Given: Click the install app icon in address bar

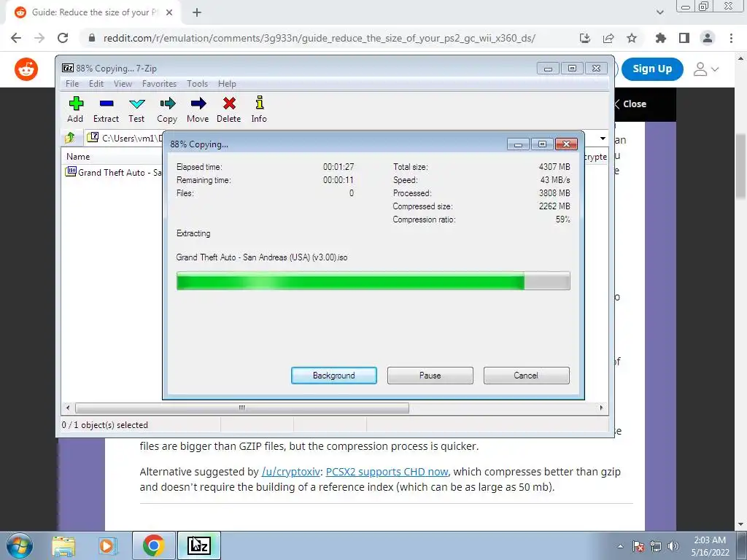Looking at the screenshot, I should click(585, 38).
